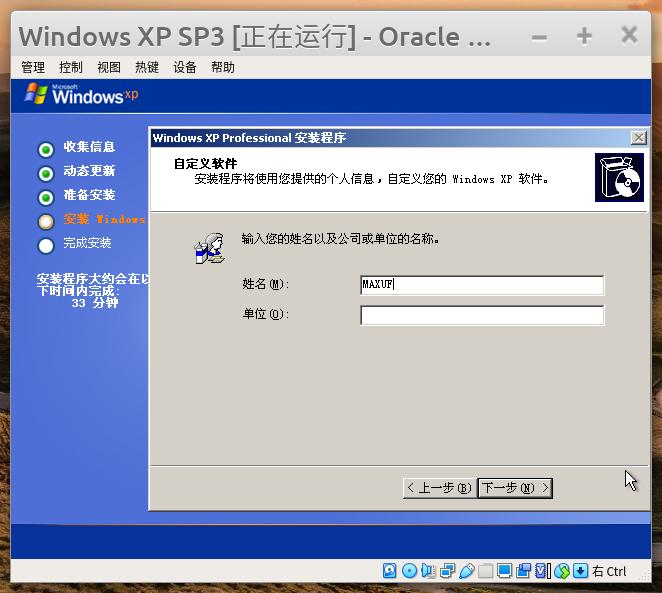662x593 pixels.
Task: Open the hard disk activity indicator
Action: (x=389, y=571)
